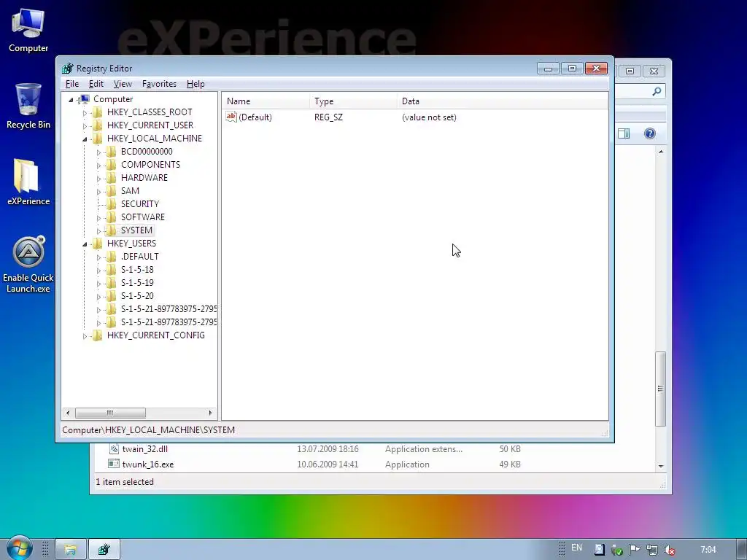Open the File menu
The width and height of the screenshot is (747, 560).
point(72,84)
